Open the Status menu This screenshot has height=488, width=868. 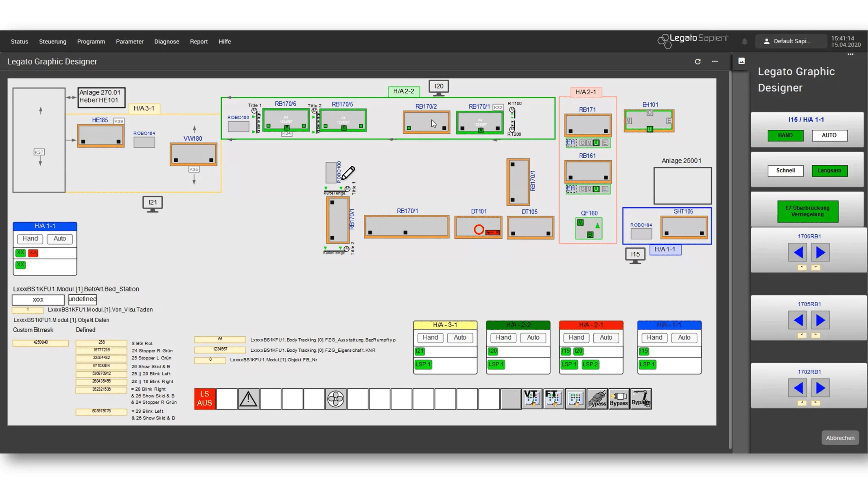pos(20,41)
